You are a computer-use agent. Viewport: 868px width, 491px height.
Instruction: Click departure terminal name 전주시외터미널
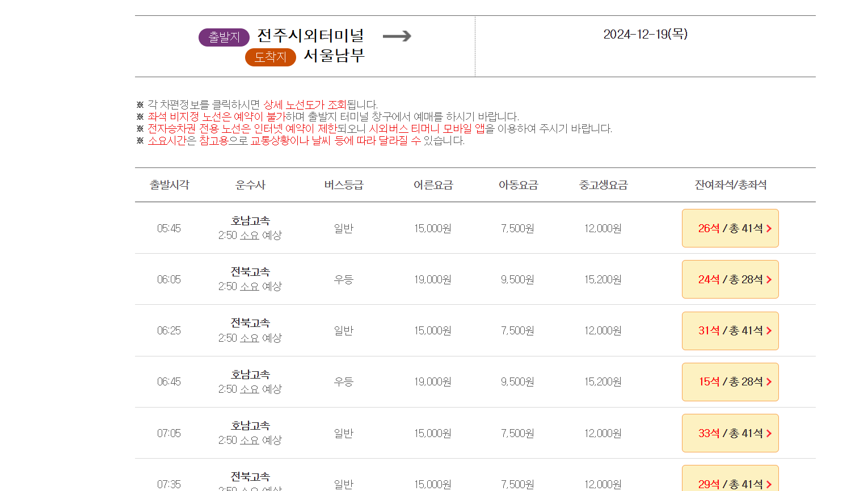coord(310,36)
